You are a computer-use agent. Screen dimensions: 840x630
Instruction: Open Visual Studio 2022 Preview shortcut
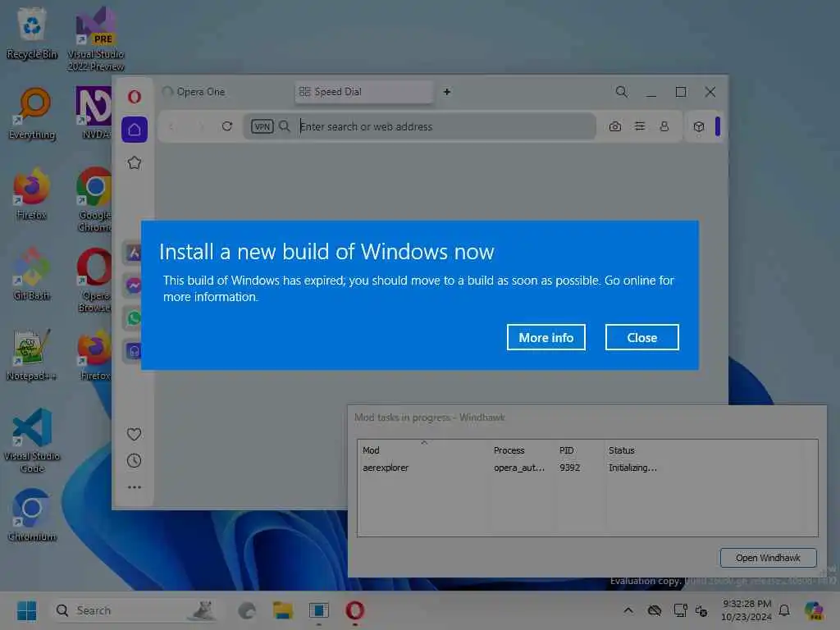[x=96, y=39]
